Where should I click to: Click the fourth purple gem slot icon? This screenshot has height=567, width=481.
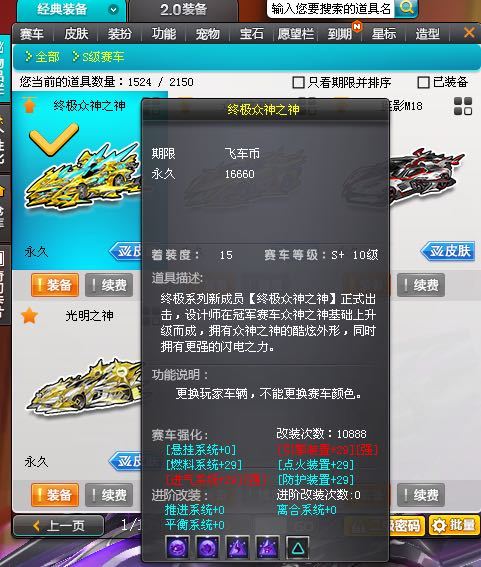point(267,547)
